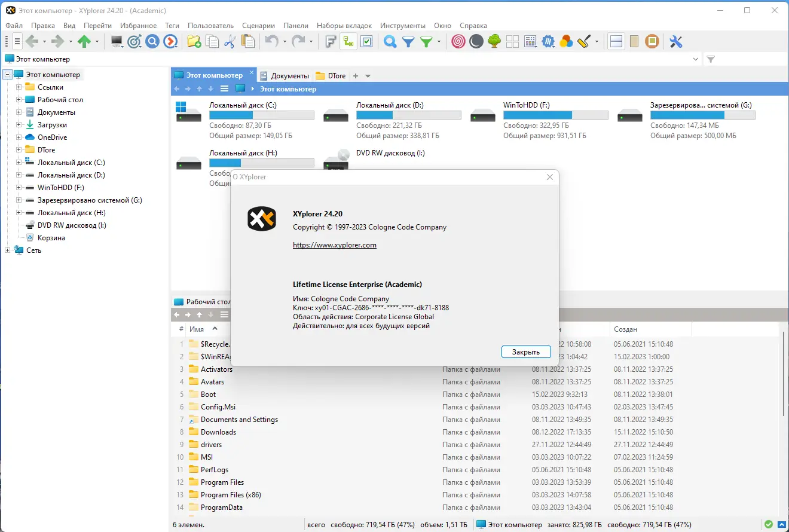Click the Copy pages icon in toolbar
The width and height of the screenshot is (789, 532).
pyautogui.click(x=212, y=41)
